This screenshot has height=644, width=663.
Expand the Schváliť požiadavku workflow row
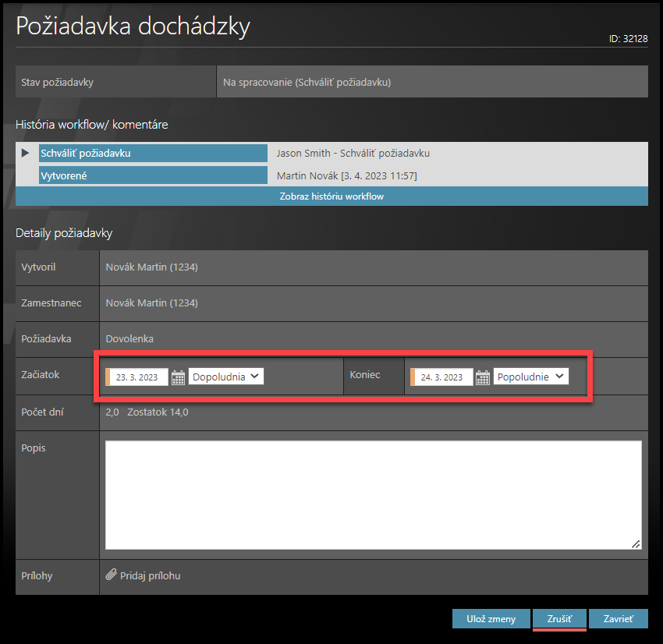26,153
